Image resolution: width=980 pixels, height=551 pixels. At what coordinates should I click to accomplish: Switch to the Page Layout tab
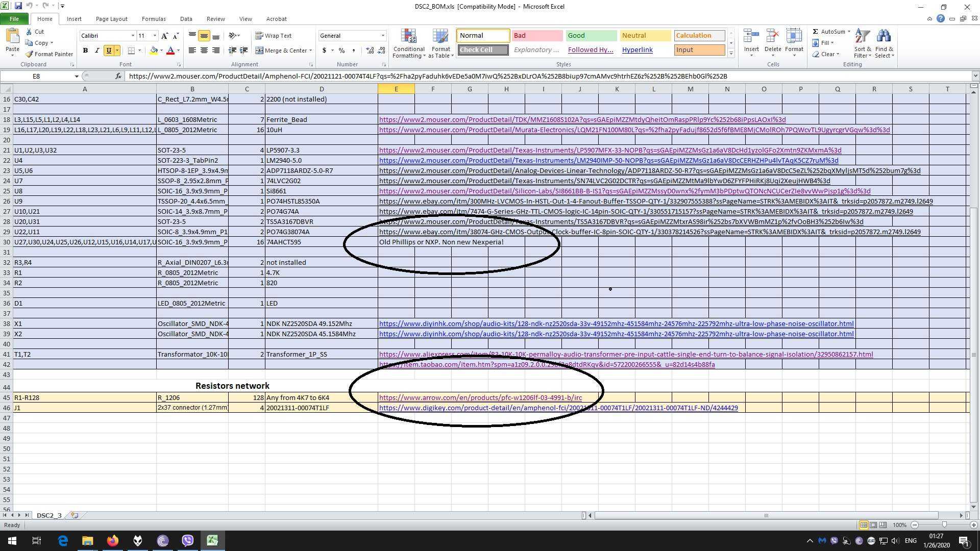[111, 19]
